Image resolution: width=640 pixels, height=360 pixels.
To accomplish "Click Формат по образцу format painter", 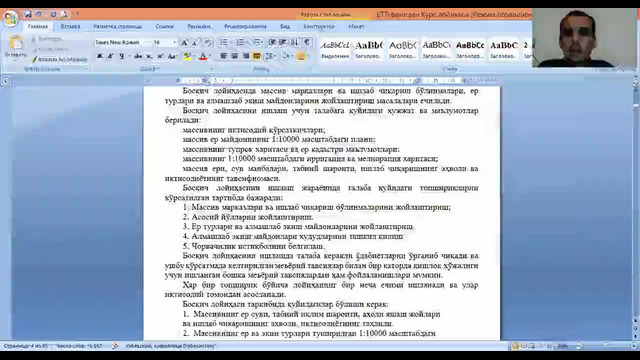I will 60,60.
